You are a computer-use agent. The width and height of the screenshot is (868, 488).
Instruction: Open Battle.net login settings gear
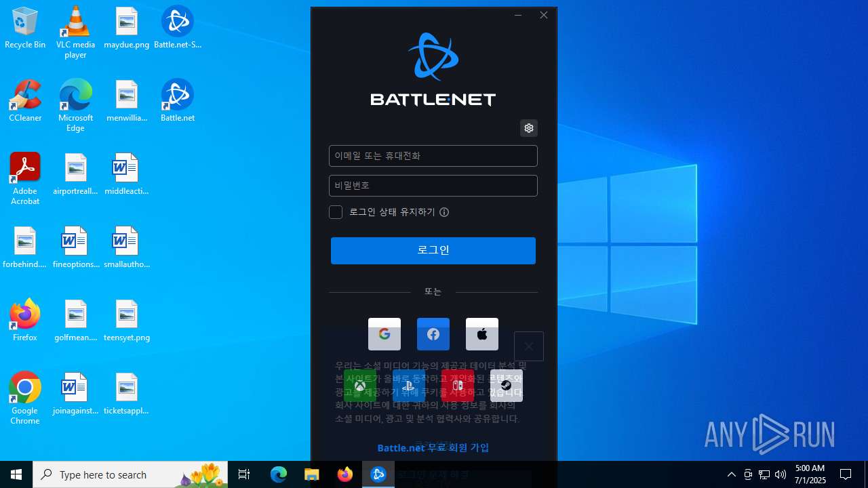(x=529, y=128)
